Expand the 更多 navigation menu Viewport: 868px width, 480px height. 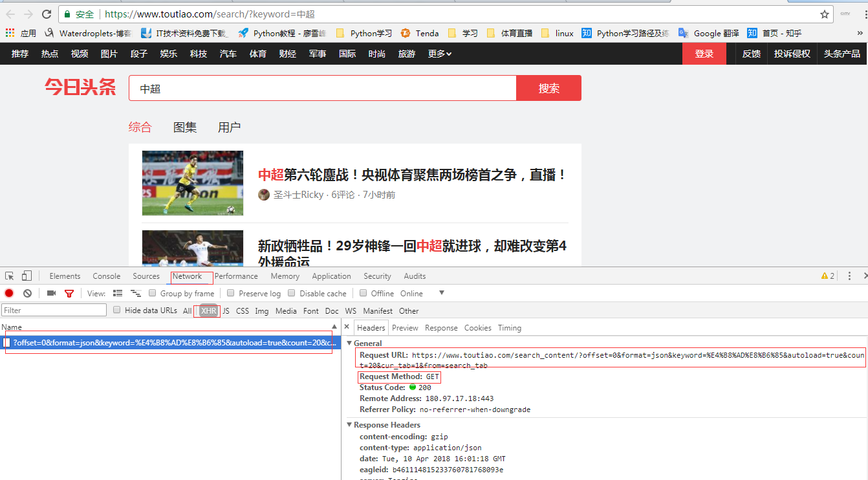coord(440,54)
